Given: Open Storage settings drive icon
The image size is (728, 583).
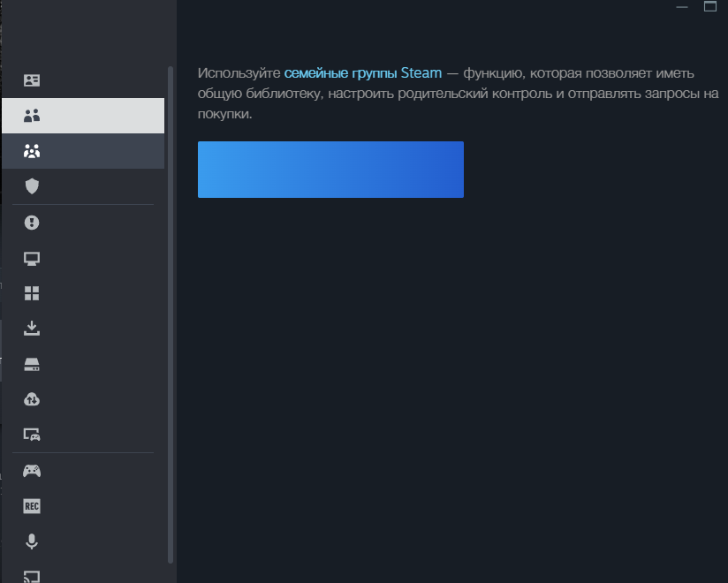Looking at the screenshot, I should (32, 365).
